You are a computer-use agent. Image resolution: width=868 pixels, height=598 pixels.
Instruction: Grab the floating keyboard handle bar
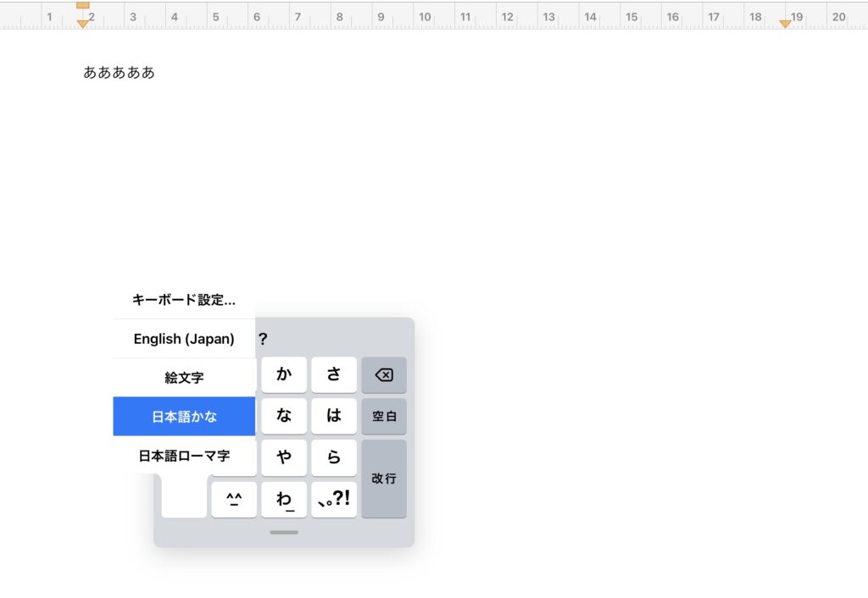[x=284, y=532]
